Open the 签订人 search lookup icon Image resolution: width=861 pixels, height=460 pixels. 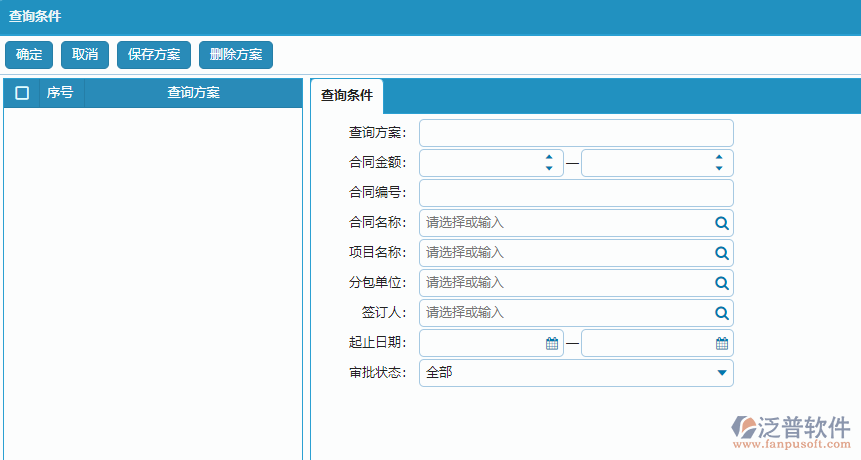coord(722,313)
